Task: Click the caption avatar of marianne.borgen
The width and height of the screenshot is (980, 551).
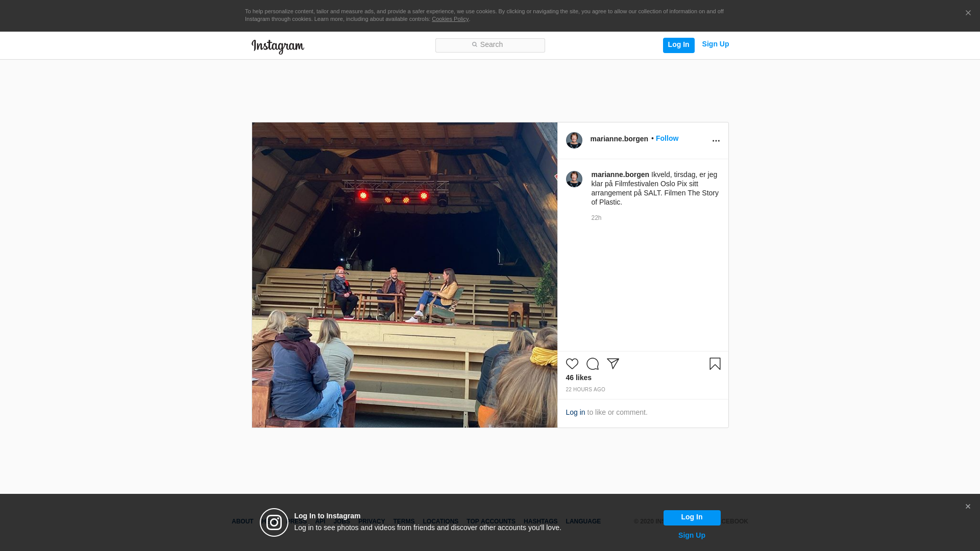Action: click(x=574, y=179)
